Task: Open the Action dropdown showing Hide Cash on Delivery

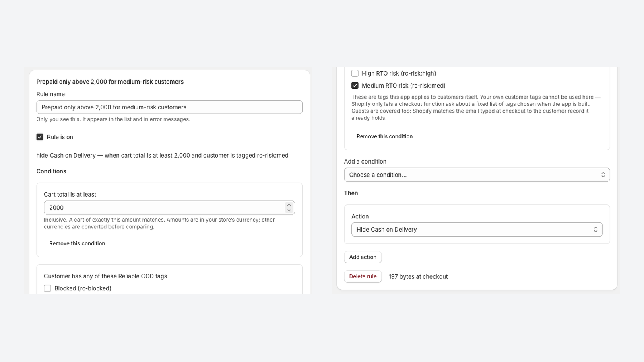Action: 477,230
